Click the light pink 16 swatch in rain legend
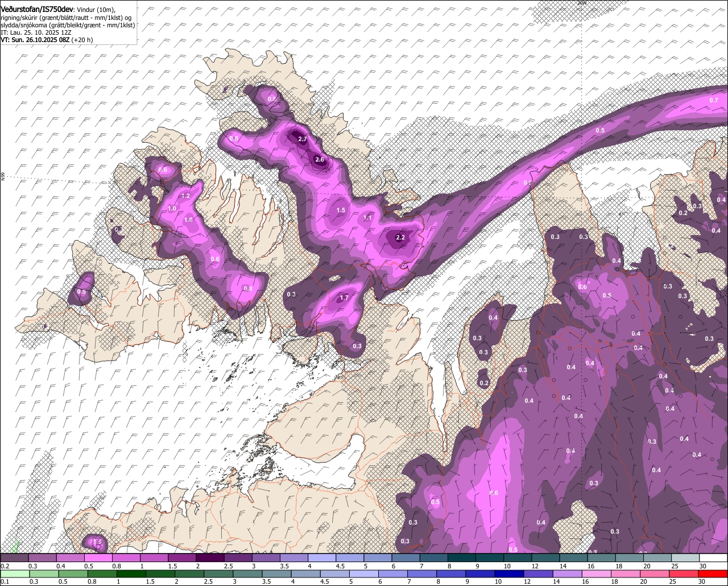The width and height of the screenshot is (728, 586). pos(597,573)
